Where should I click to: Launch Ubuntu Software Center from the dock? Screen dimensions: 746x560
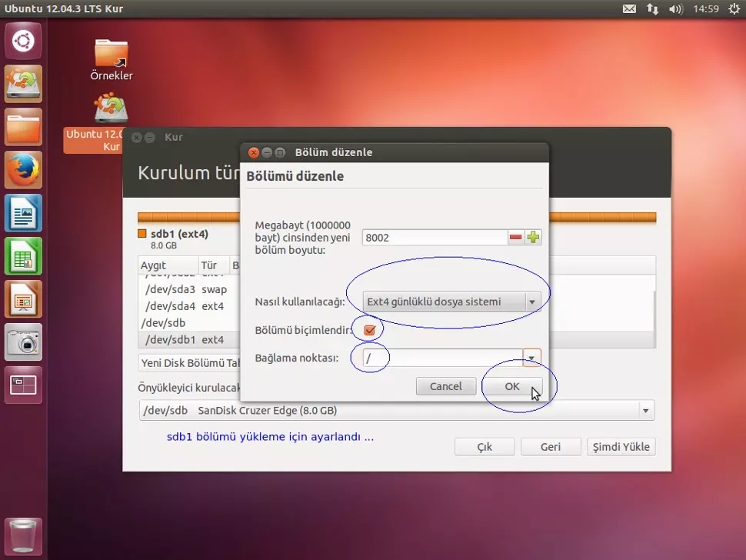pyautogui.click(x=23, y=85)
